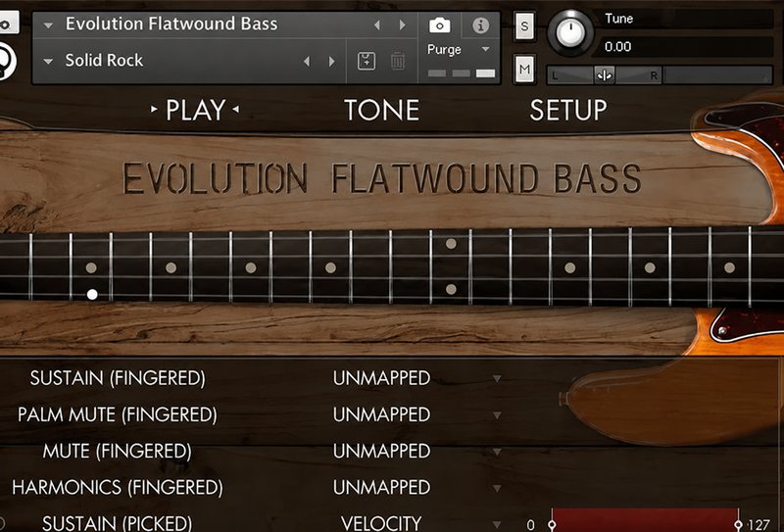Select the MUTE (FINGERED) articulation label
784x532 pixels.
(x=118, y=451)
